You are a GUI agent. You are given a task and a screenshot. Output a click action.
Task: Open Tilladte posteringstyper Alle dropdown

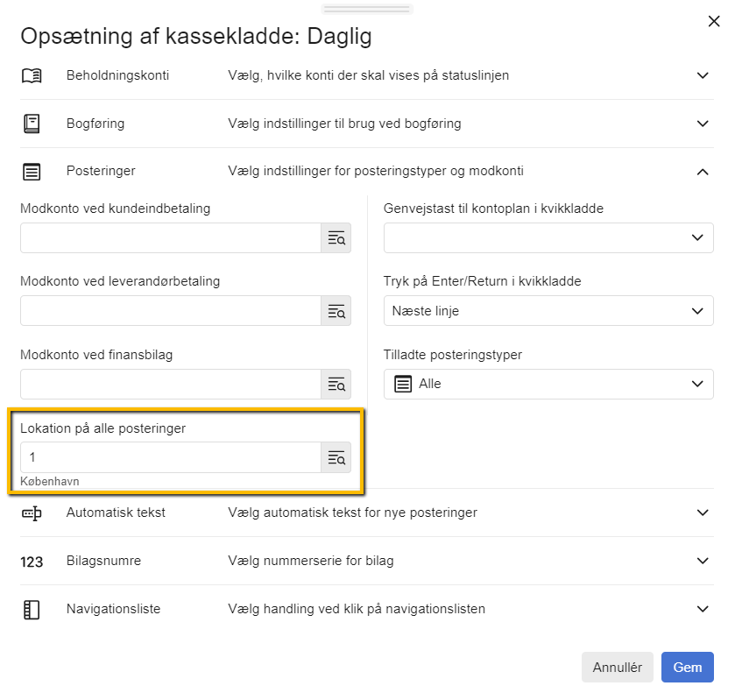click(548, 385)
